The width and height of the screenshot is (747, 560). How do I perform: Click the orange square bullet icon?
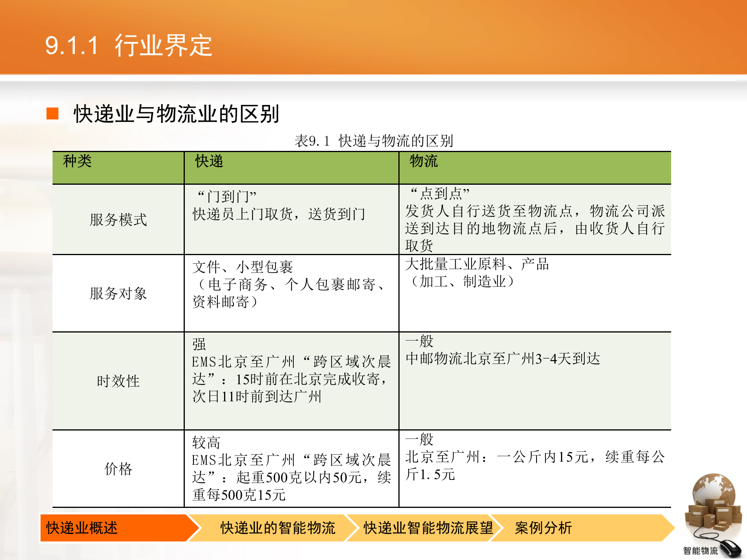pyautogui.click(x=53, y=114)
